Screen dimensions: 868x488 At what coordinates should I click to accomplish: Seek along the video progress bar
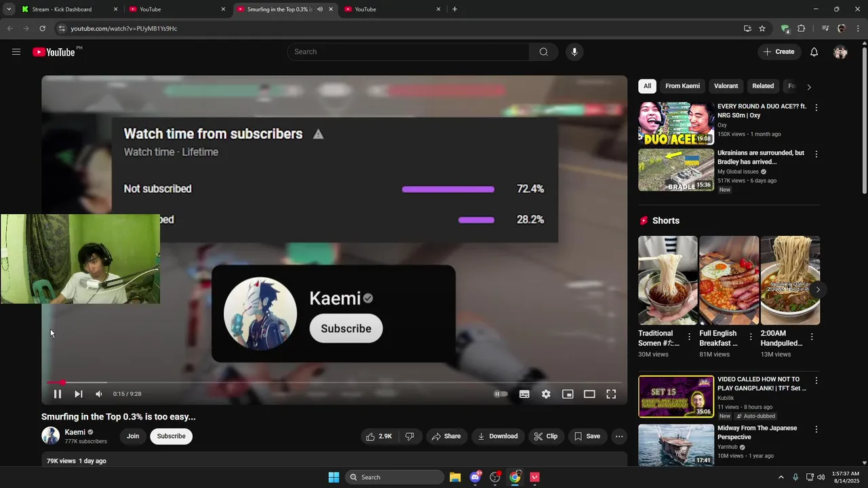tap(334, 383)
